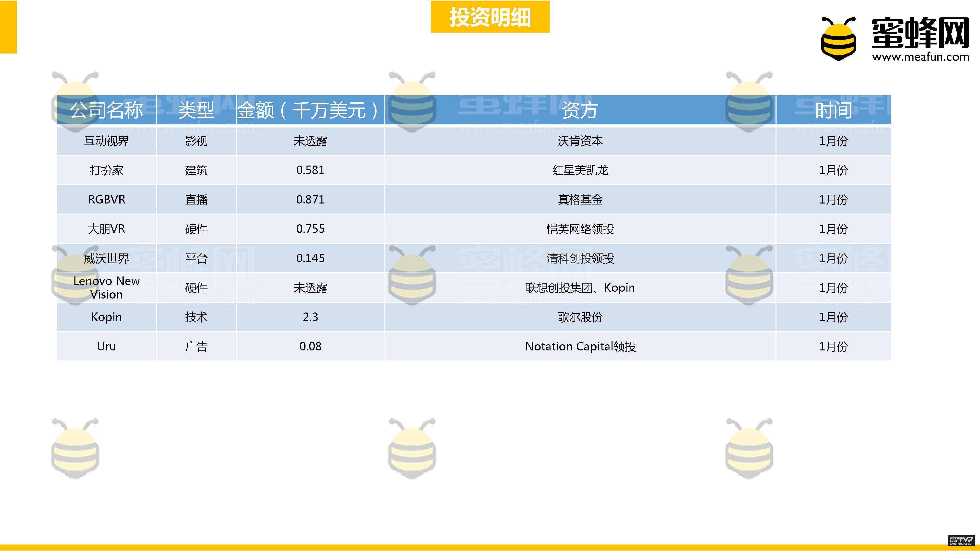Click the 直播 type cell
The height and width of the screenshot is (551, 980).
[196, 200]
